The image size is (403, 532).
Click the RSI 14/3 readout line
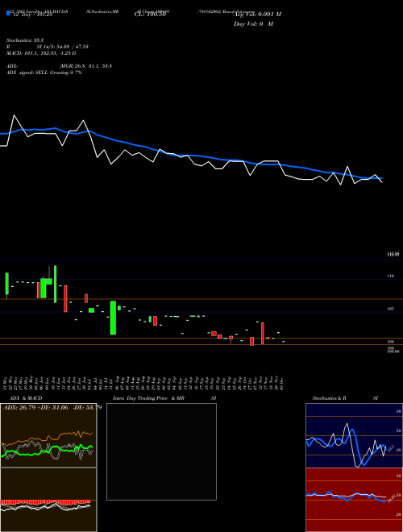[x=48, y=47]
